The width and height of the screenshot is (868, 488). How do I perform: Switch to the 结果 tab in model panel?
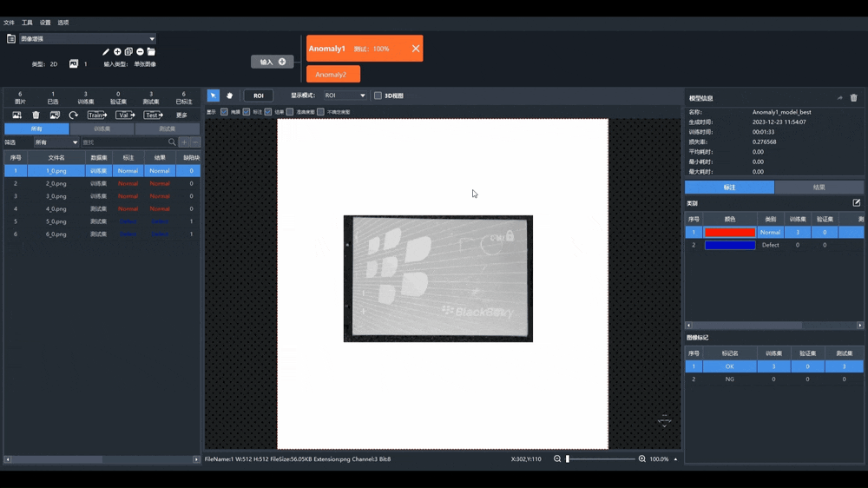click(x=819, y=188)
